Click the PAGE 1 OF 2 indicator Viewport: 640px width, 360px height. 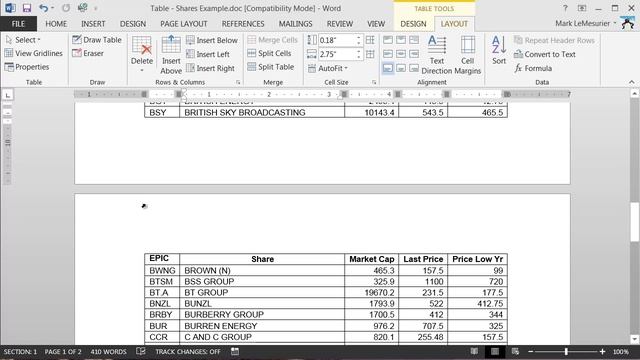(x=63, y=351)
